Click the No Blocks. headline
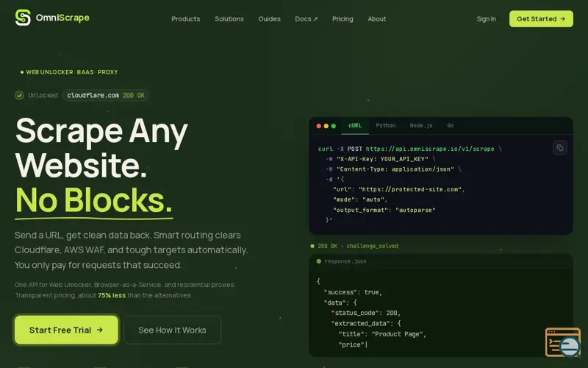The width and height of the screenshot is (588, 368). [x=94, y=200]
